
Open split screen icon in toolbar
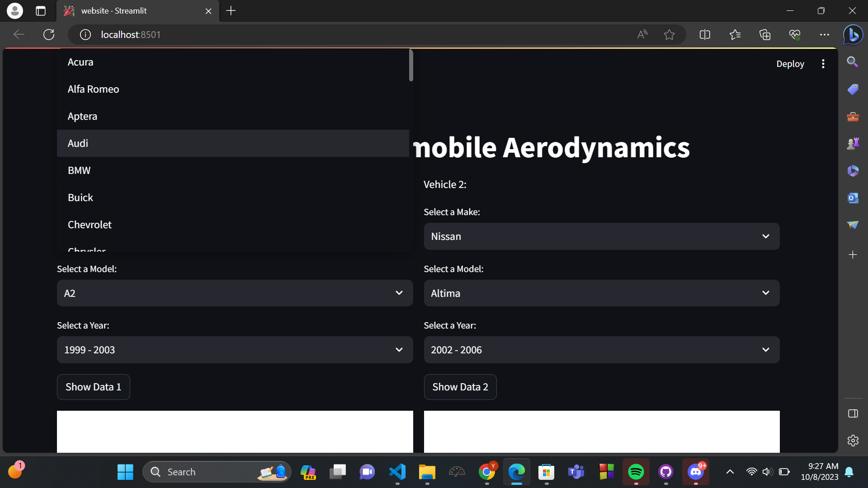pyautogui.click(x=704, y=34)
